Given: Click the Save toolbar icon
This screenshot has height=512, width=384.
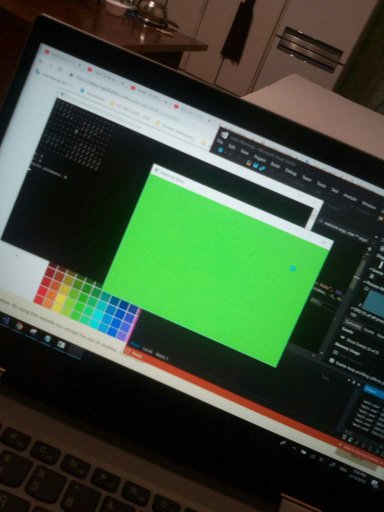Looking at the screenshot, I should (x=256, y=165).
